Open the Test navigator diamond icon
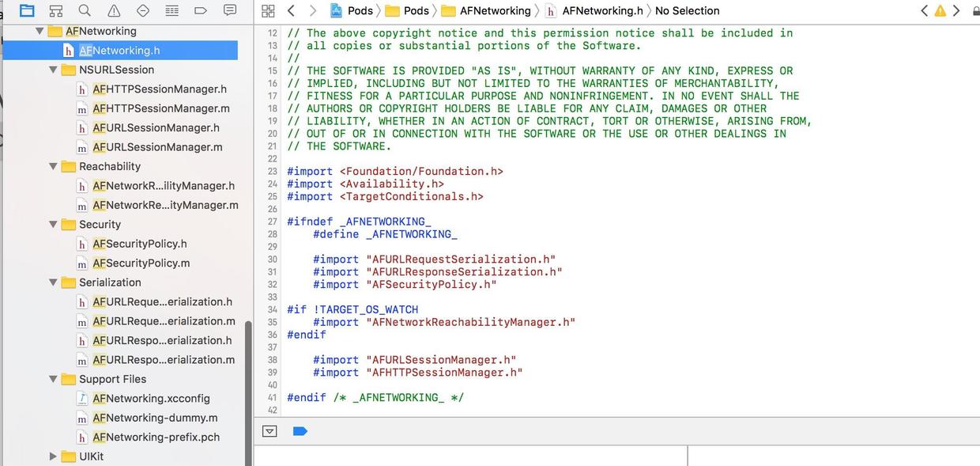The width and height of the screenshot is (980, 466). coord(143,10)
